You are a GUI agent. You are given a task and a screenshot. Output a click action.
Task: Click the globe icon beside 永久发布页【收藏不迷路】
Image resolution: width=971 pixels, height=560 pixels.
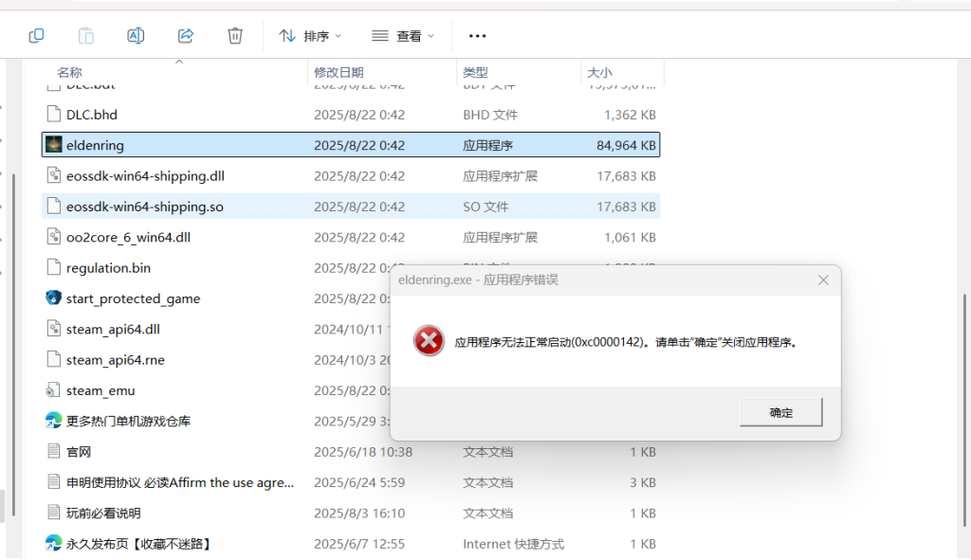52,543
